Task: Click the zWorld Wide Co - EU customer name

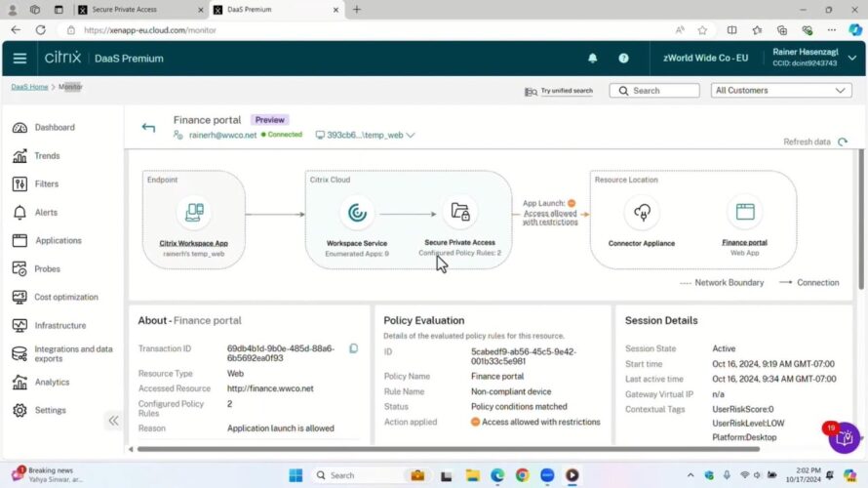Action: tap(705, 59)
